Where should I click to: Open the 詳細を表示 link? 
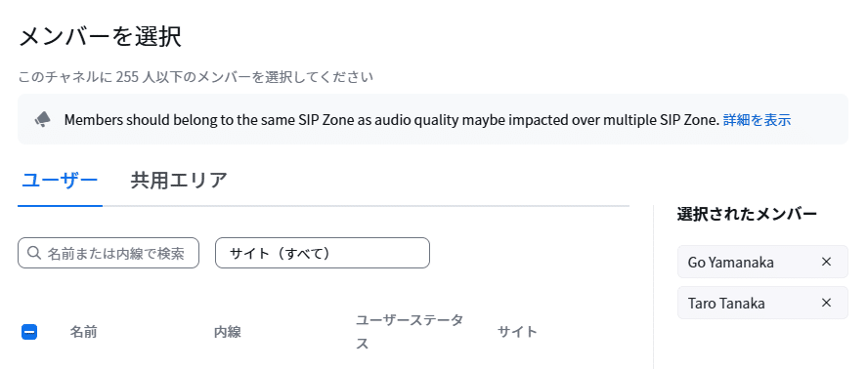point(757,119)
